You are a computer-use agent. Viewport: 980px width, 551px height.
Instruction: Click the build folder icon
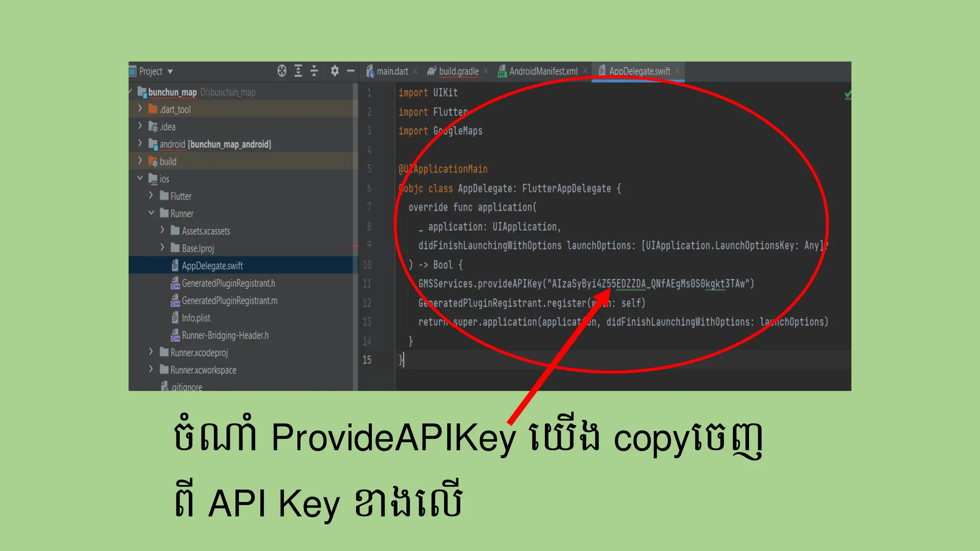click(x=153, y=161)
